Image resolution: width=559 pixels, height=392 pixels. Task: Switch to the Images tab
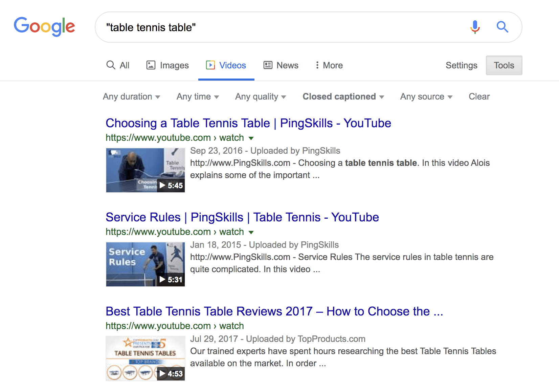point(167,65)
